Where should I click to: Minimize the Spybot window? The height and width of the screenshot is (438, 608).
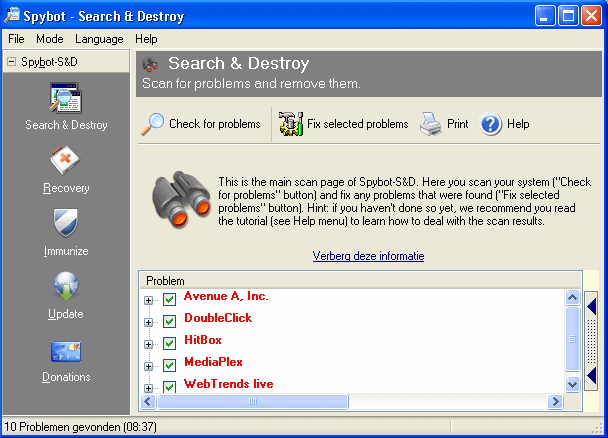pos(545,16)
